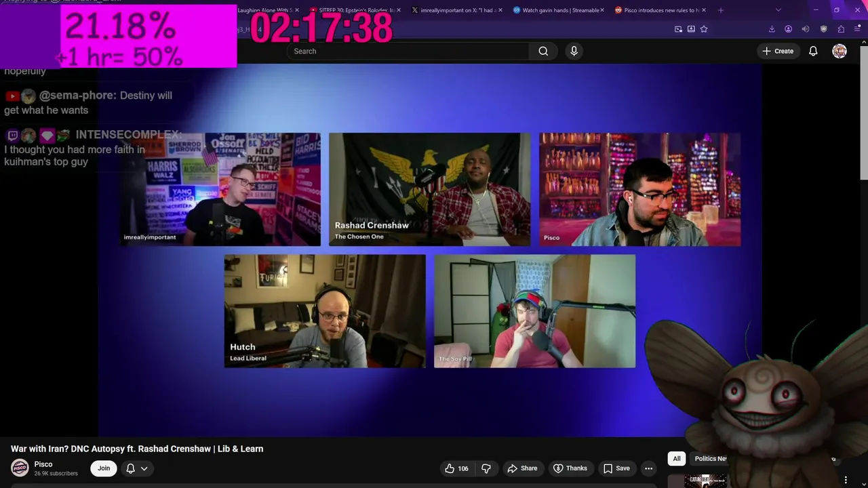Search YouTube with the magnifier button
This screenshot has height=488, width=868.
543,51
